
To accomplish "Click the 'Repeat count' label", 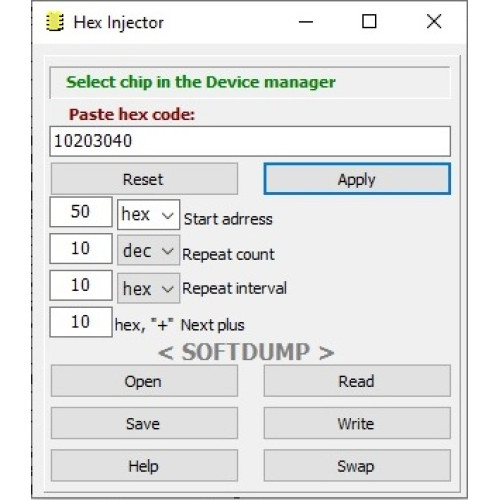I will click(x=228, y=255).
